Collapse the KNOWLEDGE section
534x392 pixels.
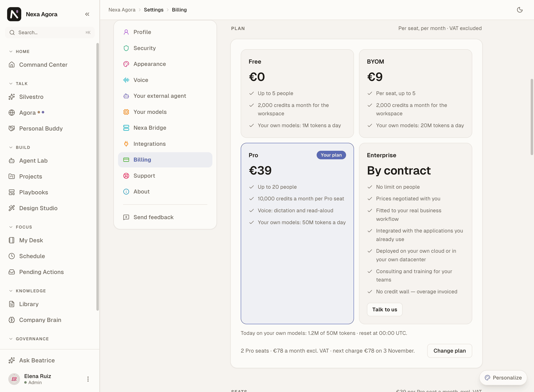tap(11, 291)
